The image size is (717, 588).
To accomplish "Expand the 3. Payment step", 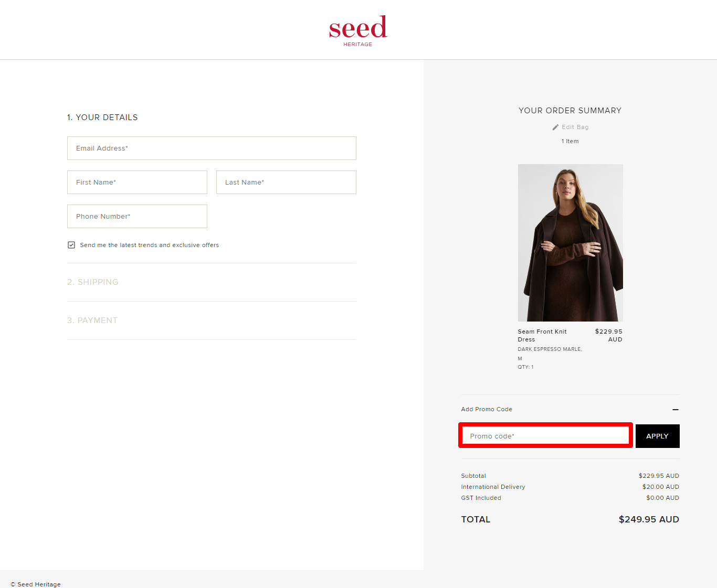I will click(x=92, y=320).
